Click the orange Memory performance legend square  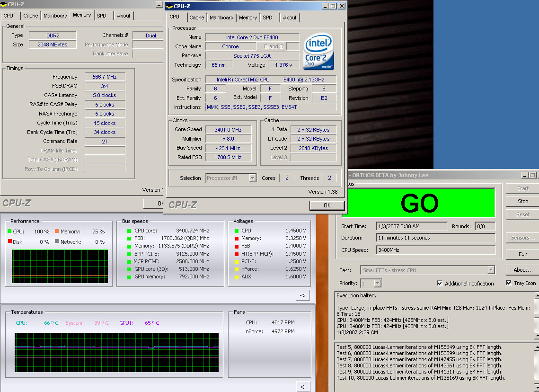57,231
